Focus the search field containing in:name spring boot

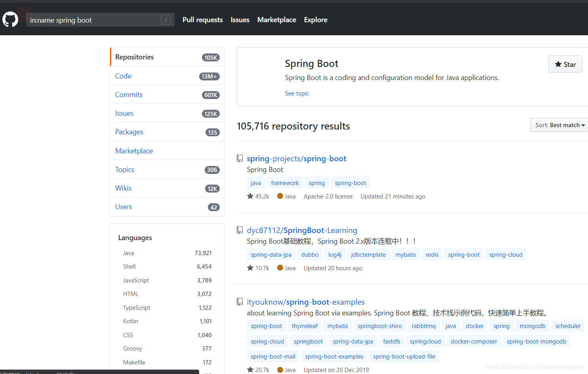(100, 20)
